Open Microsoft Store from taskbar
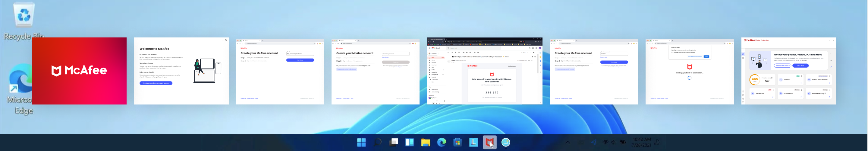This screenshot has width=868, height=151. click(x=458, y=143)
